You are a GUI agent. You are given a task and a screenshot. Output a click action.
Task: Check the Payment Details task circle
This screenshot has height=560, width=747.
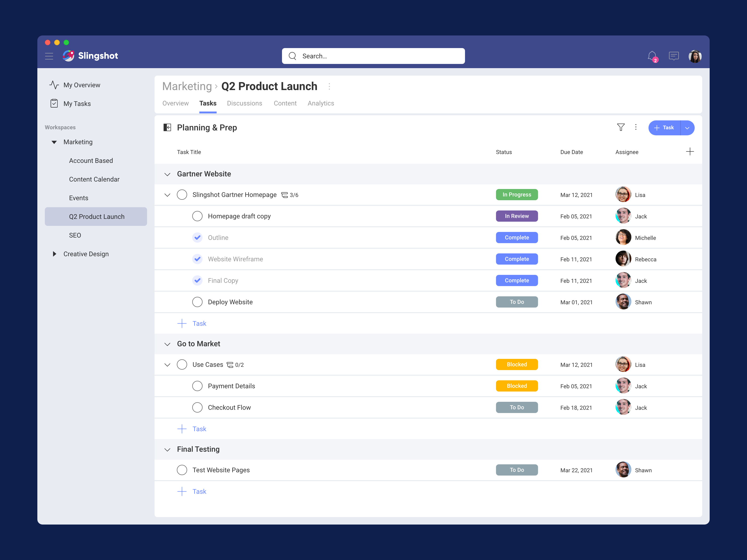tap(197, 386)
